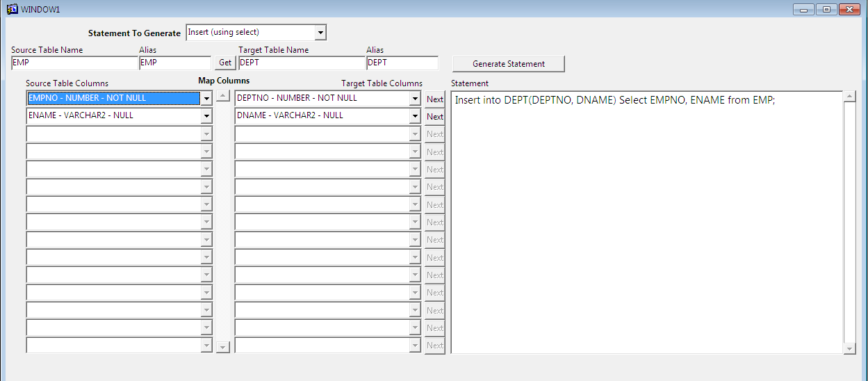Click the WINDOW1 title bar application icon
Viewport: 868px width, 381px height.
(12, 9)
